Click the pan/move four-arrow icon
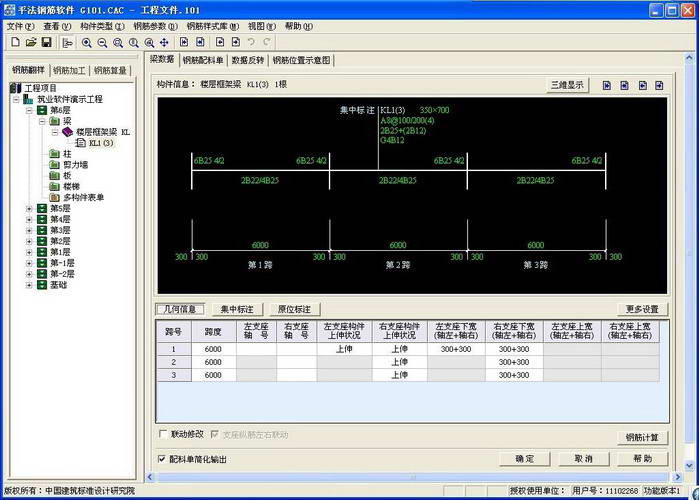This screenshot has height=500, width=699. (x=164, y=43)
